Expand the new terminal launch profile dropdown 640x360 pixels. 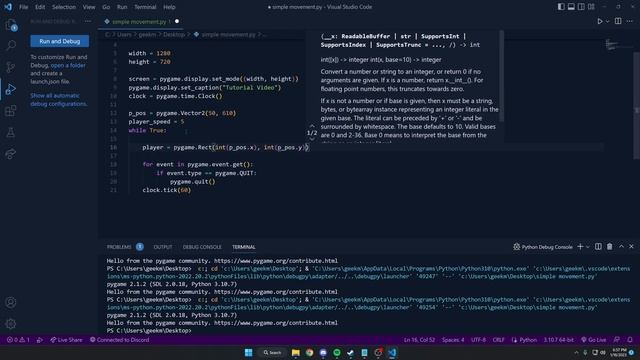pos(588,247)
